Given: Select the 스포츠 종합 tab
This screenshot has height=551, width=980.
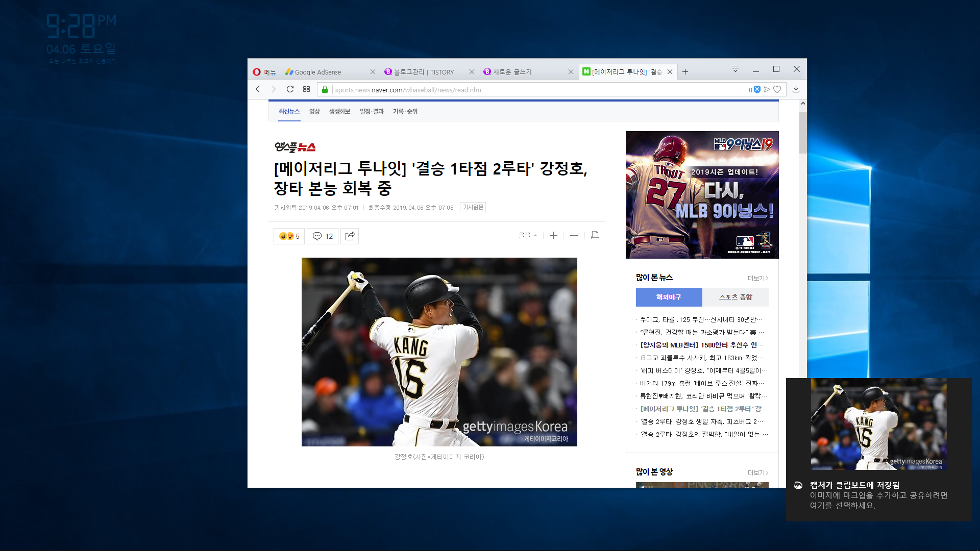Looking at the screenshot, I should [735, 297].
